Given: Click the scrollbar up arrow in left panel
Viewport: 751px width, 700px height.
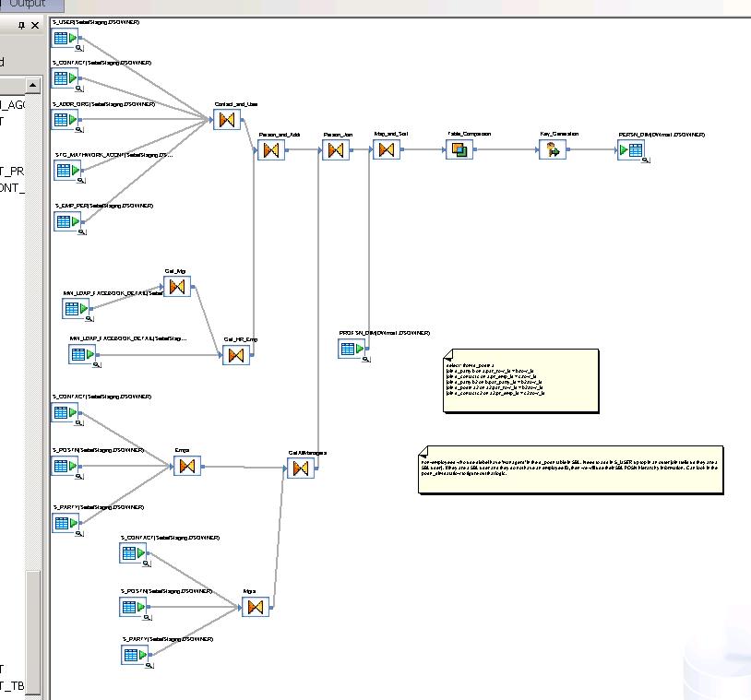Looking at the screenshot, I should tap(30, 85).
